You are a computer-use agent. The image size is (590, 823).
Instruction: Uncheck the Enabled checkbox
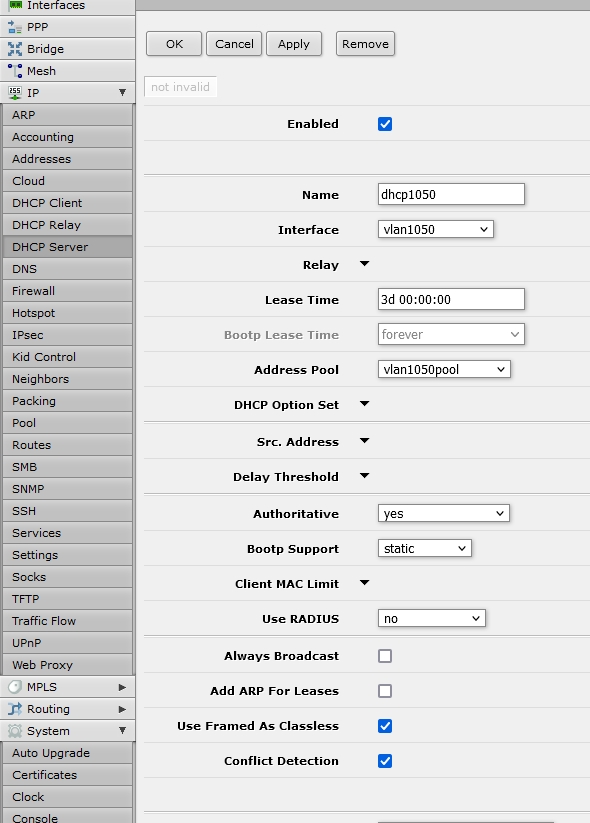click(385, 124)
